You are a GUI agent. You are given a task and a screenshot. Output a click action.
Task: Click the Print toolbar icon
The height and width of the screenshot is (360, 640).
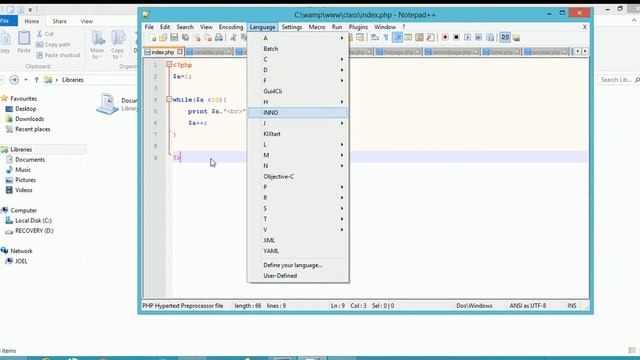click(x=219, y=38)
